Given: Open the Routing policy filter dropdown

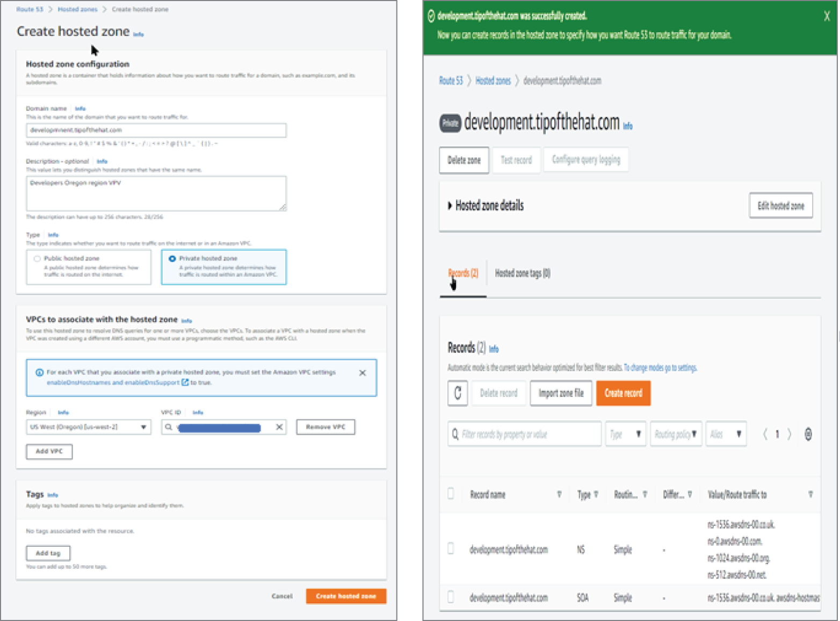Looking at the screenshot, I should [676, 434].
